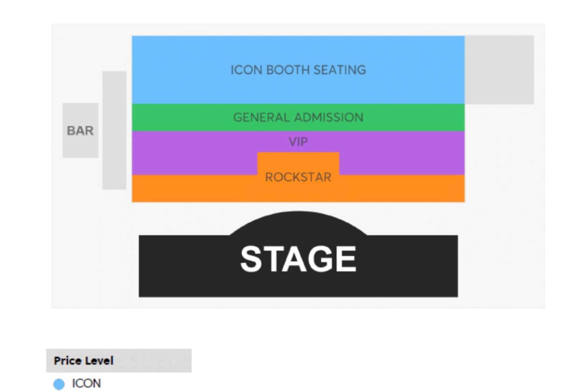Click the GENERAL ADMISSION text label
This screenshot has width=588, height=392.
click(x=298, y=117)
